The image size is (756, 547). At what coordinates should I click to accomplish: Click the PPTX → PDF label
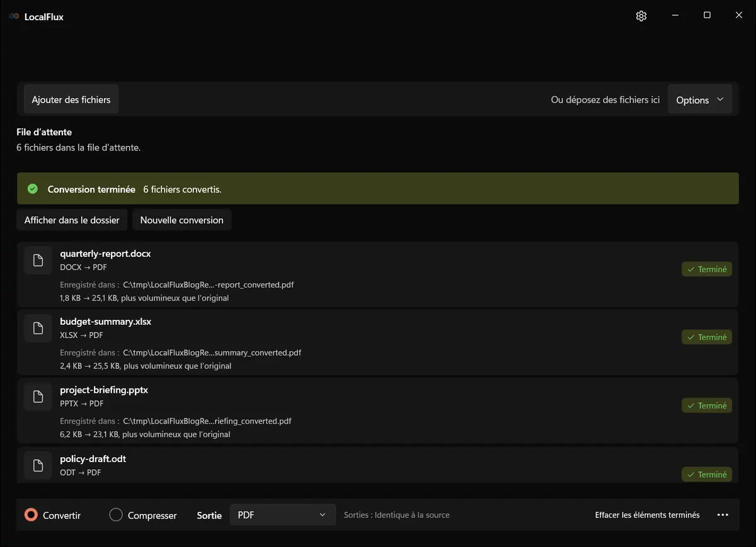(82, 404)
